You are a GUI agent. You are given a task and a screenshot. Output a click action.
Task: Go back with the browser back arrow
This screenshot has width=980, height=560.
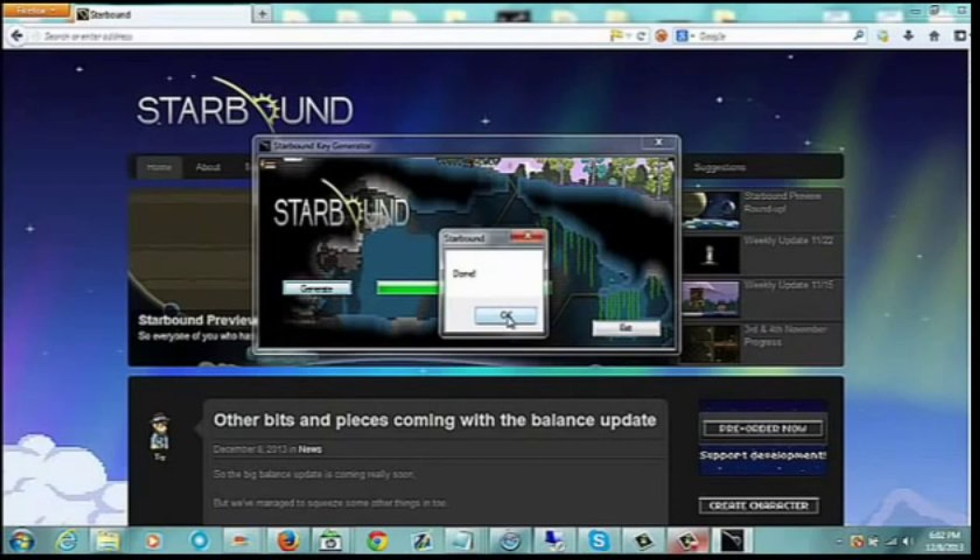(x=17, y=36)
